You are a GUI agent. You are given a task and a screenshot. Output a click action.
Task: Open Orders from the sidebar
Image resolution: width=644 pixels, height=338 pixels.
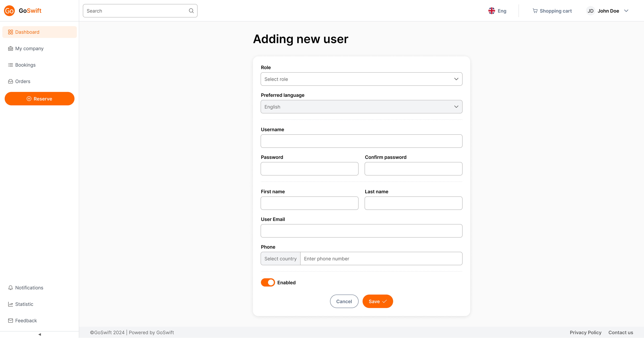(23, 82)
